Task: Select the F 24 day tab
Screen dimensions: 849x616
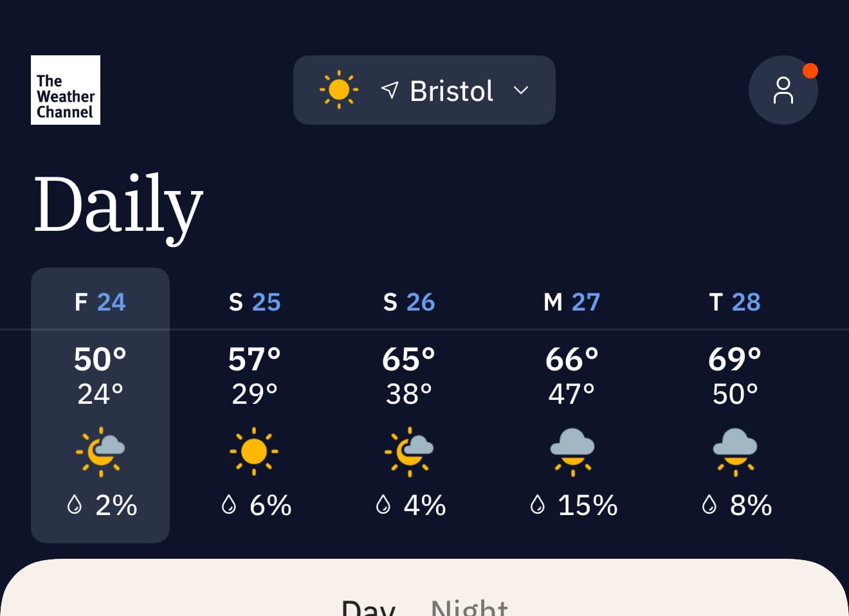Action: click(x=100, y=405)
